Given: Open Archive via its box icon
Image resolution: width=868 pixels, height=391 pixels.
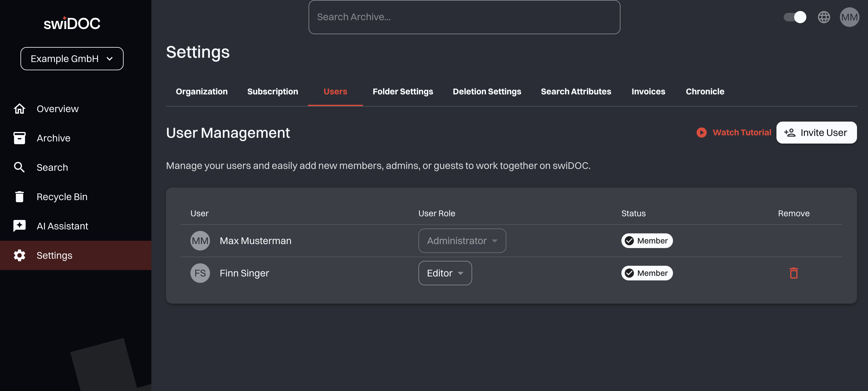Looking at the screenshot, I should point(19,138).
